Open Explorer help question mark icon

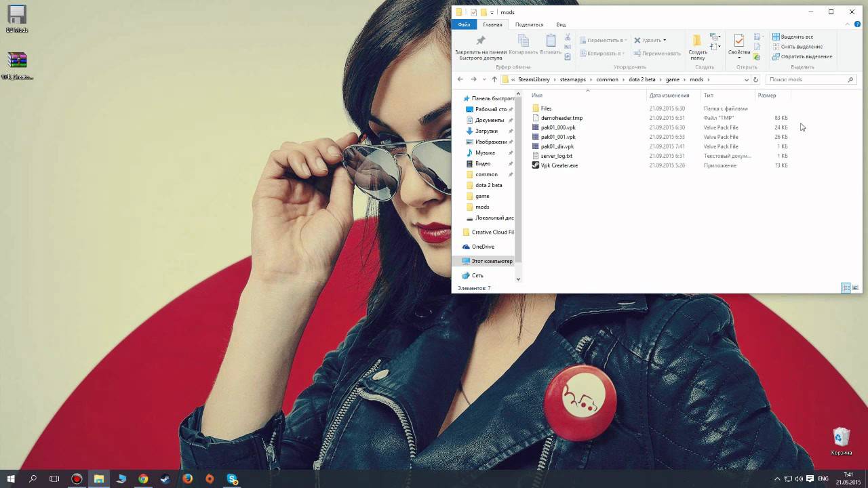pos(857,24)
